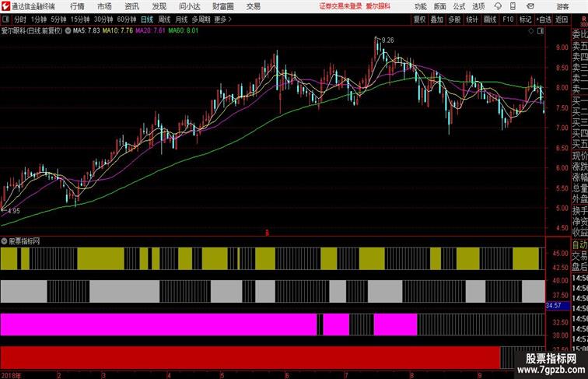Toggle the left sidebar panel icon

[x=5, y=19]
